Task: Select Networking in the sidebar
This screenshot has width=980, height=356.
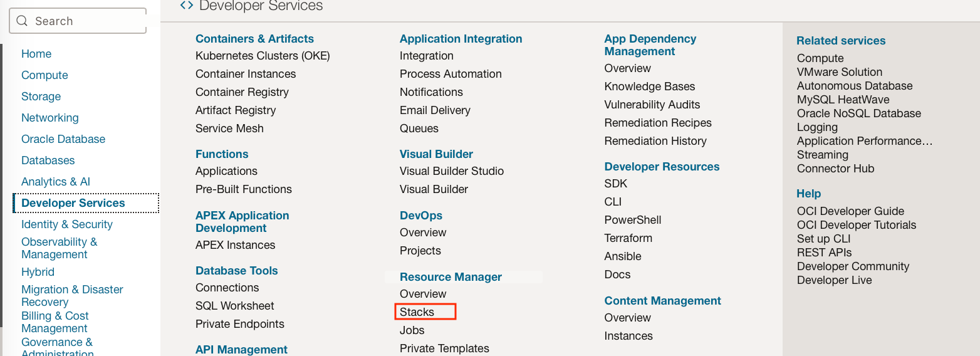Action: 50,118
